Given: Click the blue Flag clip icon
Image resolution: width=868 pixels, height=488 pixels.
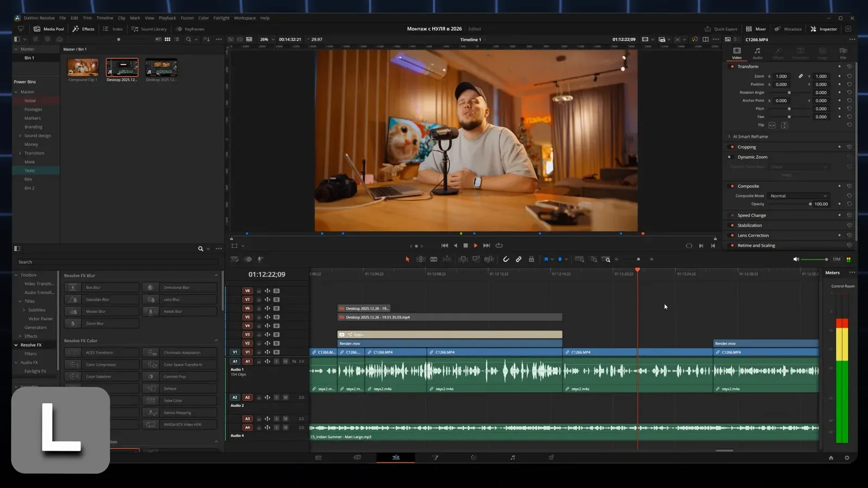Looking at the screenshot, I should (x=546, y=259).
